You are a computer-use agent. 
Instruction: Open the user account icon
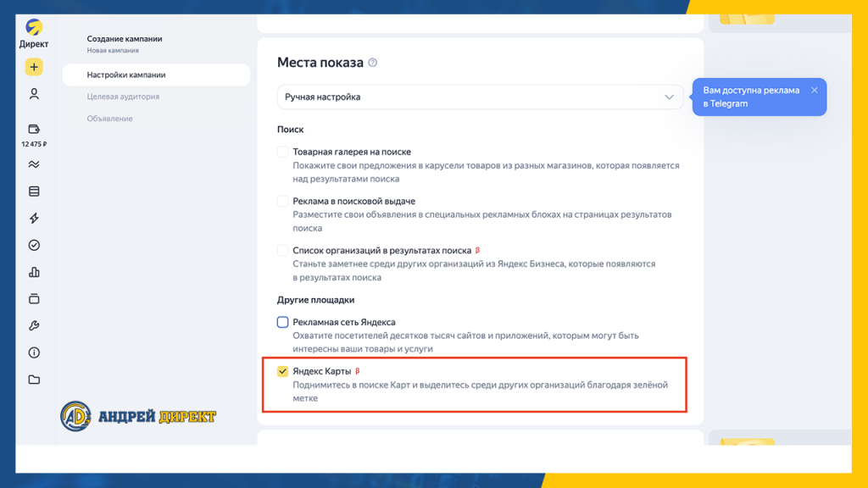pyautogui.click(x=34, y=94)
